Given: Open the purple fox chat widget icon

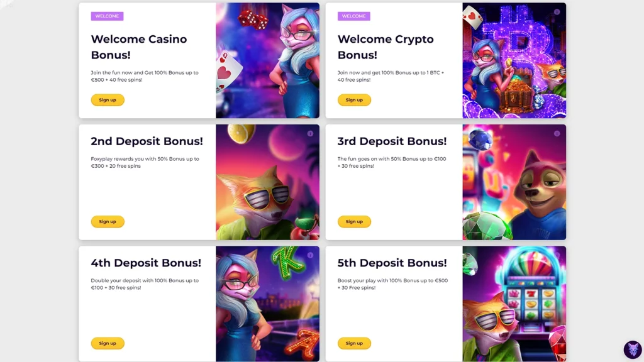Looking at the screenshot, I should coord(633,349).
